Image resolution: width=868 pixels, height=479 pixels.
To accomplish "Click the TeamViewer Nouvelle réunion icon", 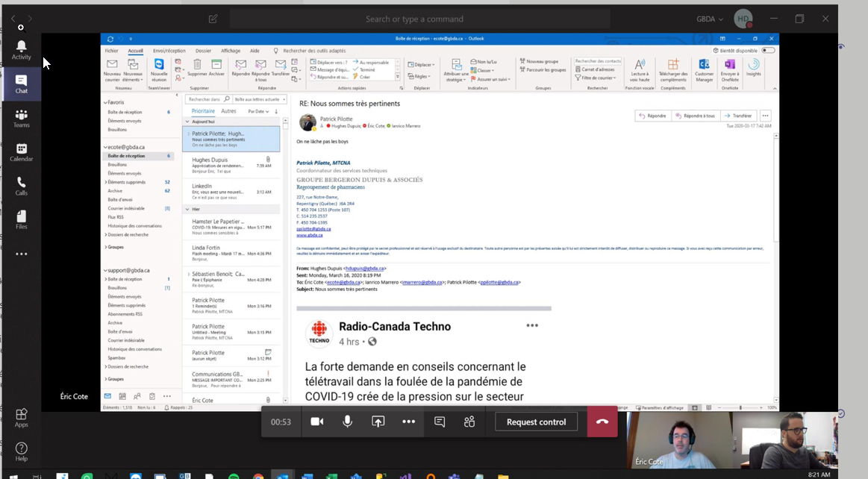I will point(159,71).
